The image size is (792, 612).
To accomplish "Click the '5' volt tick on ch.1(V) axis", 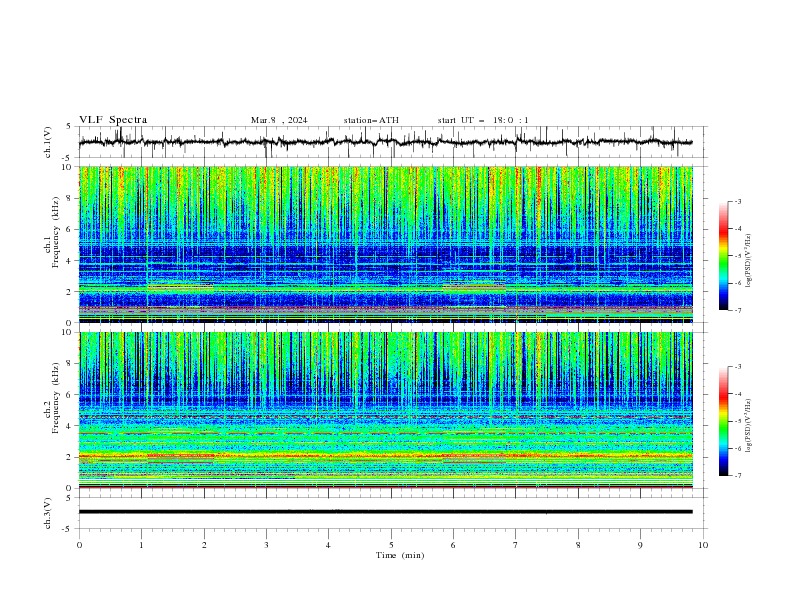I will (x=69, y=126).
